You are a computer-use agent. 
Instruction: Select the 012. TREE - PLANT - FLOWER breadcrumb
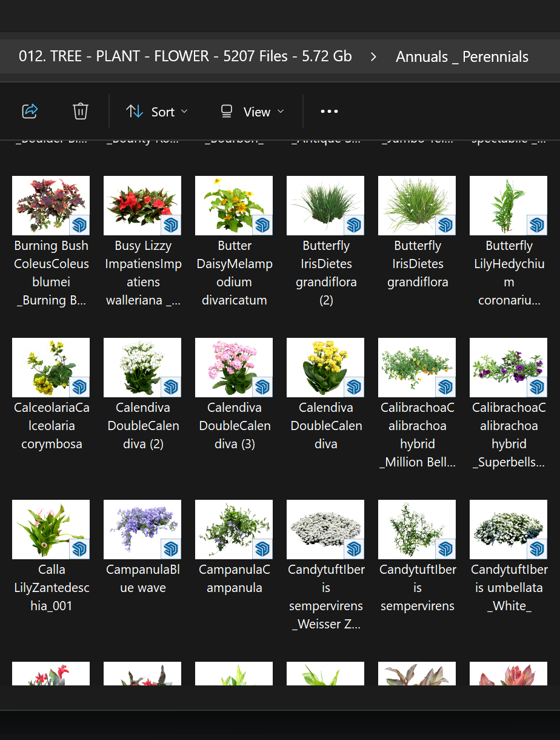point(185,56)
